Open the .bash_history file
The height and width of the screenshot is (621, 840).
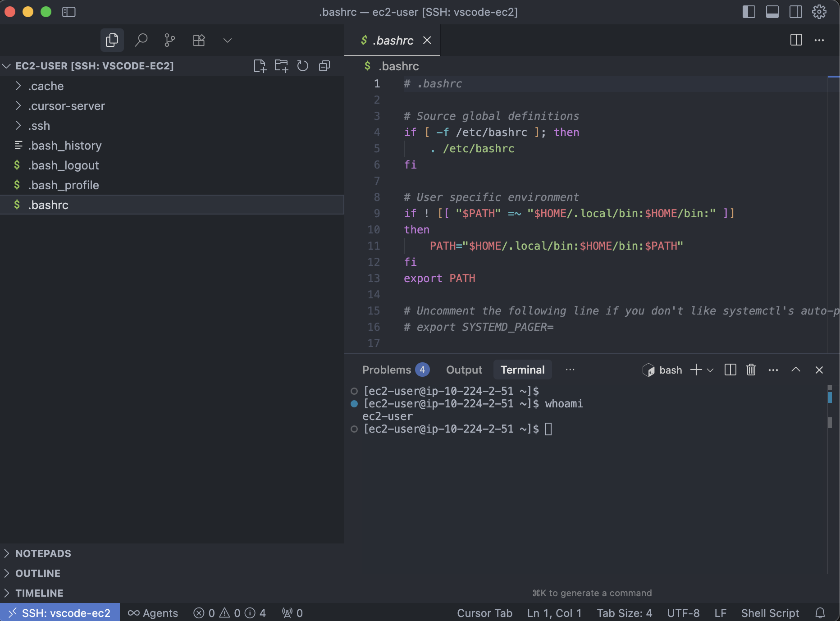click(172, 146)
